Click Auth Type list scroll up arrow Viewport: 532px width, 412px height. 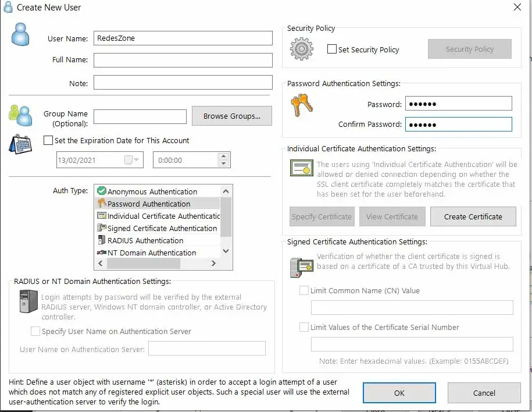click(x=226, y=191)
